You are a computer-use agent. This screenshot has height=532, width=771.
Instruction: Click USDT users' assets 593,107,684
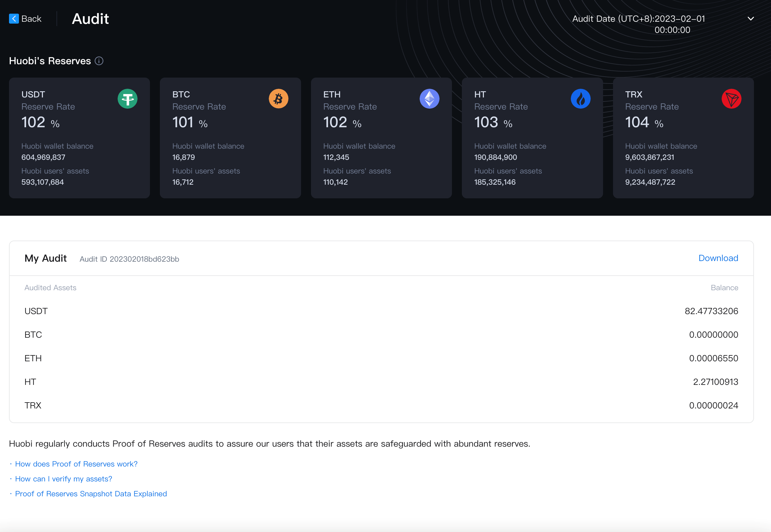click(43, 182)
